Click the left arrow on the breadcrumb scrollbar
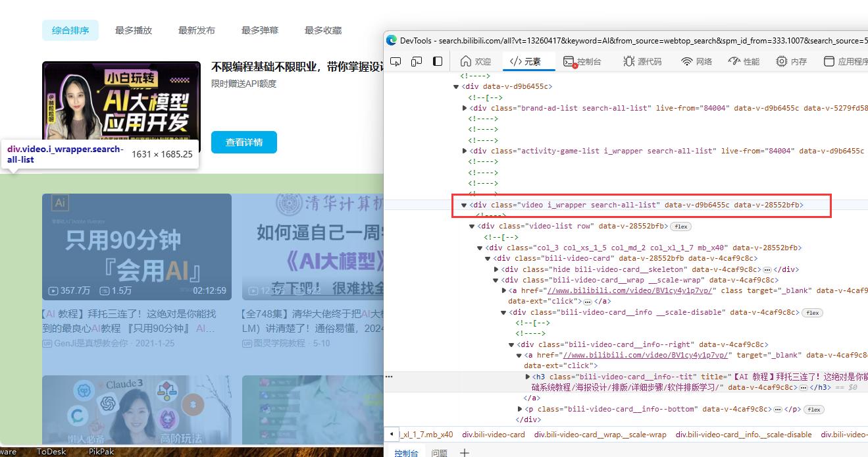This screenshot has height=457, width=868. point(392,434)
